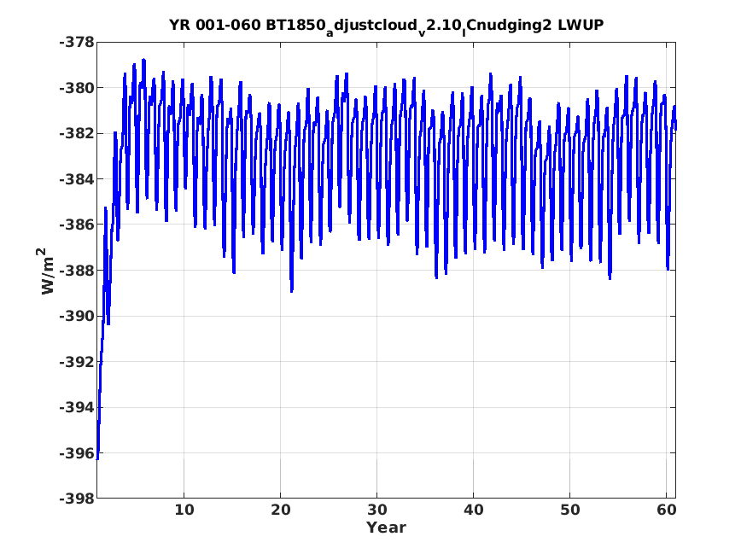Click the blue line's lowest starting point
The width and height of the screenshot is (747, 560).
point(97,458)
